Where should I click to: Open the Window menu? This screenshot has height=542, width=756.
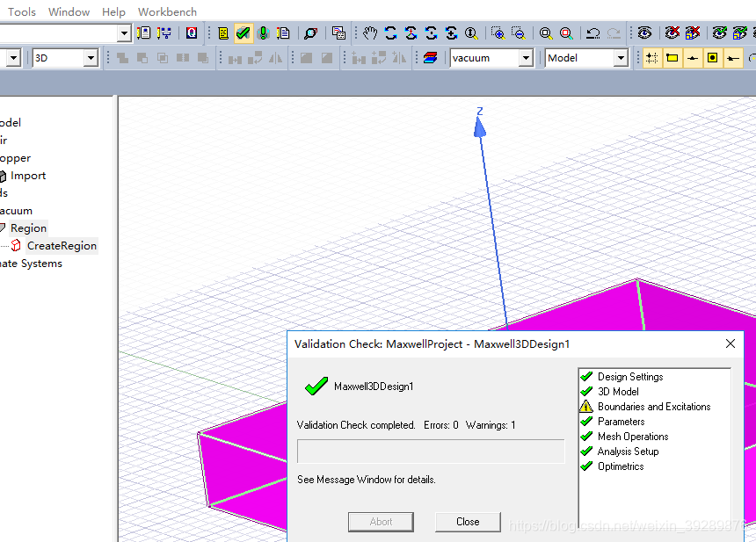point(69,11)
